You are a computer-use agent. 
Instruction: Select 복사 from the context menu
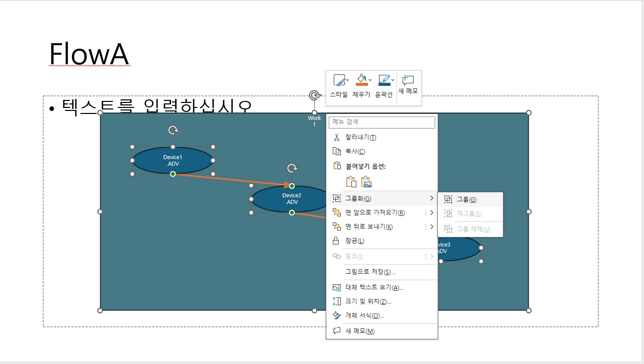tap(355, 152)
